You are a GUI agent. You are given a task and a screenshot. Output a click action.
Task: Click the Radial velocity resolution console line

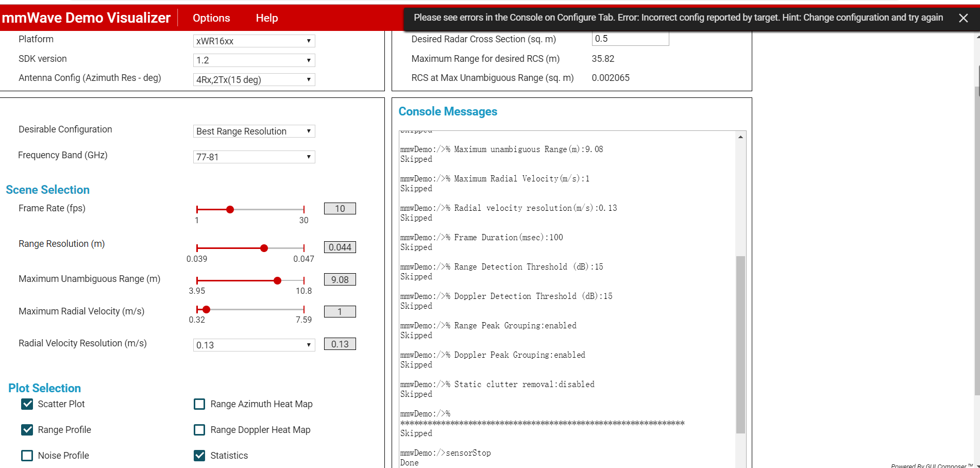[x=509, y=208]
